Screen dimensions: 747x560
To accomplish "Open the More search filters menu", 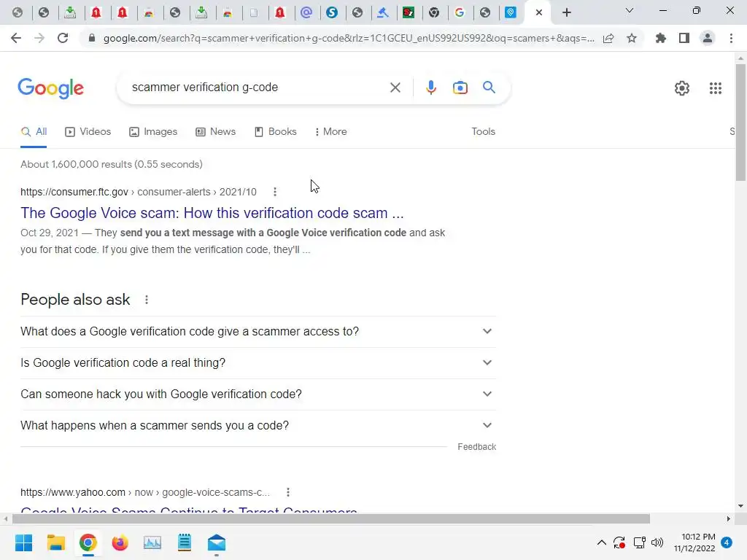I will (330, 132).
